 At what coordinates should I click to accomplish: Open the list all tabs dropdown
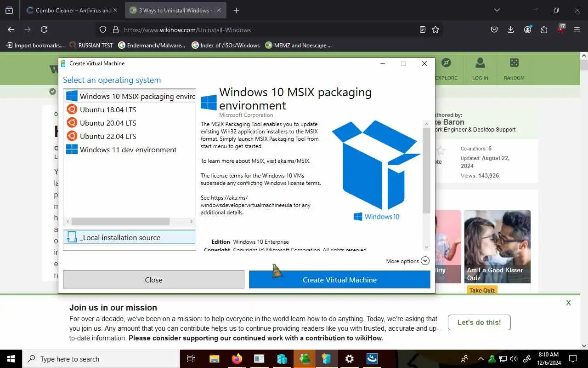tap(497, 10)
